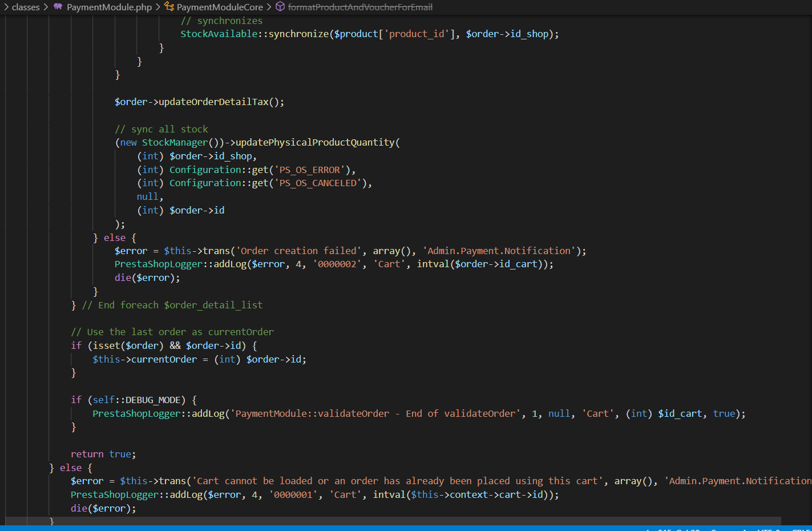Click 'StockManager' class name
Image resolution: width=812 pixels, height=531 pixels.
(x=175, y=142)
